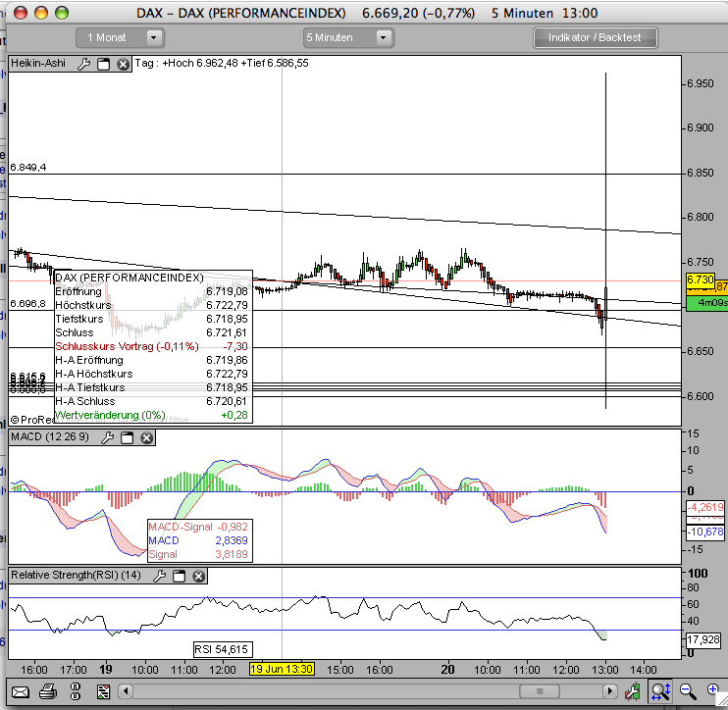Click the 19 Jun 13:30 time marker

point(282,669)
